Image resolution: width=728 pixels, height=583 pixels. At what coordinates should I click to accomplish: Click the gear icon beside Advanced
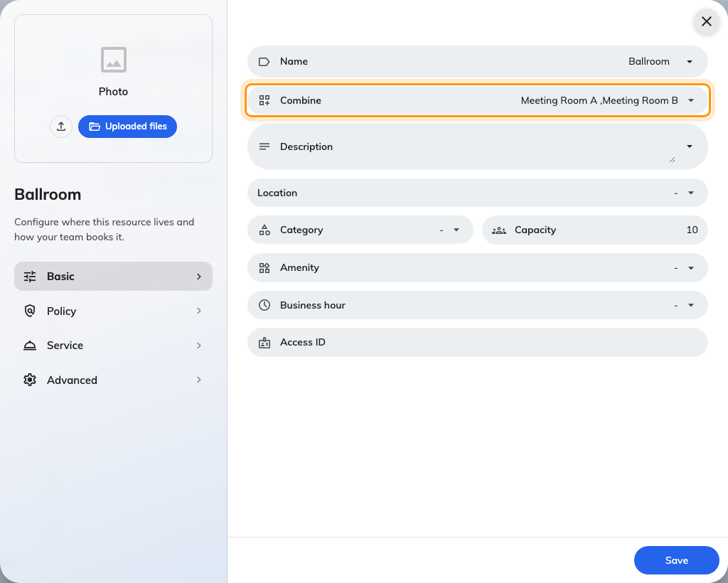pyautogui.click(x=30, y=380)
